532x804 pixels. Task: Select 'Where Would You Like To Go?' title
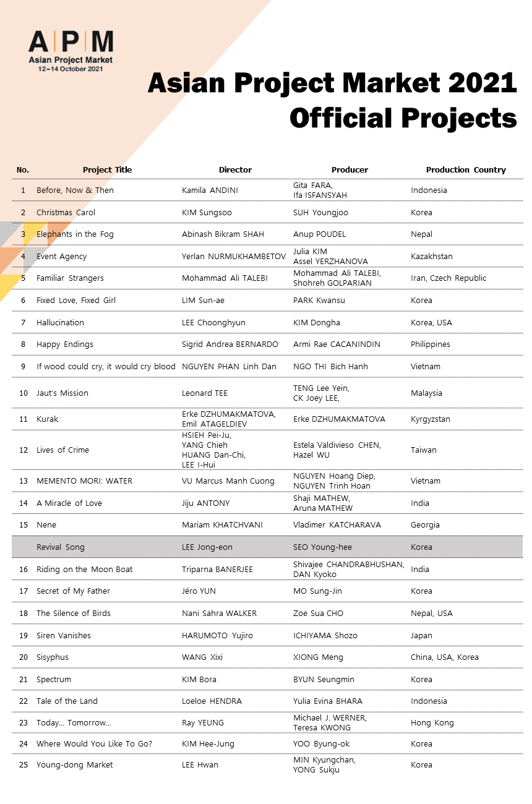point(94,743)
